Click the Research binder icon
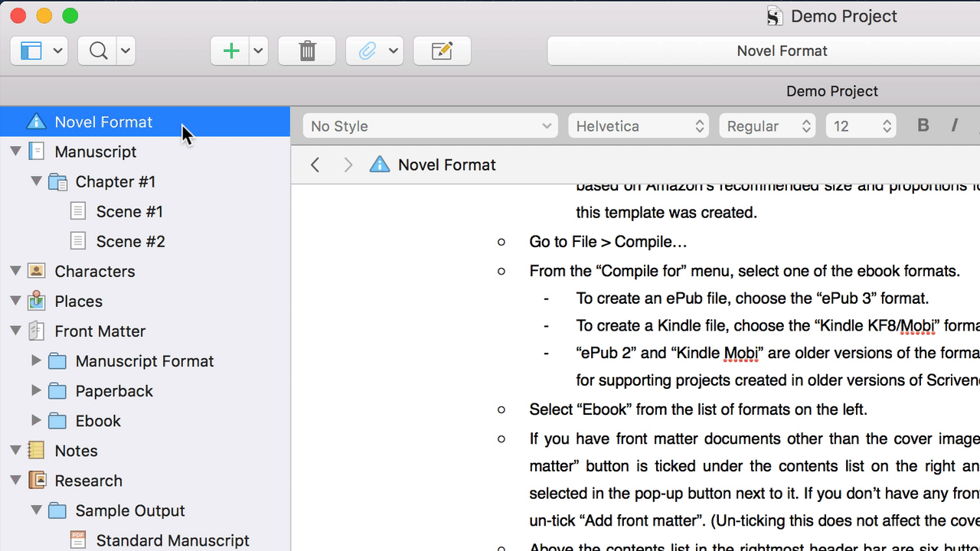This screenshot has width=980, height=551. 36,481
